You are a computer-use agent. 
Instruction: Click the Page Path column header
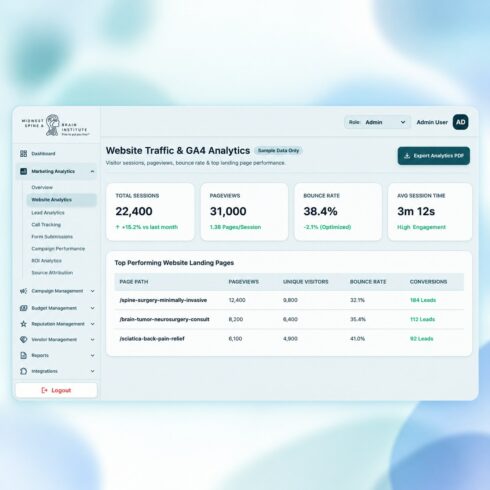click(134, 282)
